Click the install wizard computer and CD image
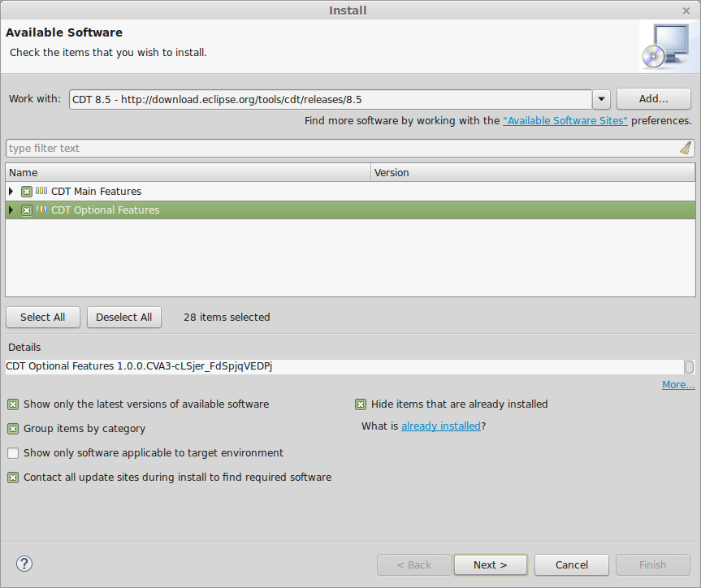This screenshot has height=588, width=701. point(667,46)
